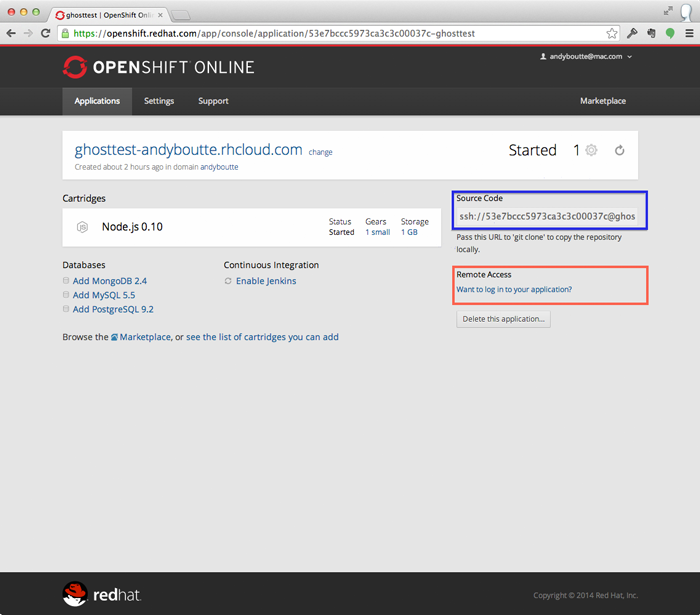This screenshot has width=700, height=615.
Task: Click the Node.js cartridge icon
Action: tap(83, 227)
